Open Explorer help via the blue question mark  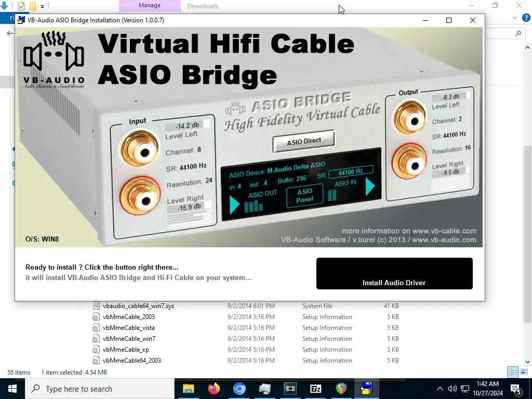(x=526, y=18)
